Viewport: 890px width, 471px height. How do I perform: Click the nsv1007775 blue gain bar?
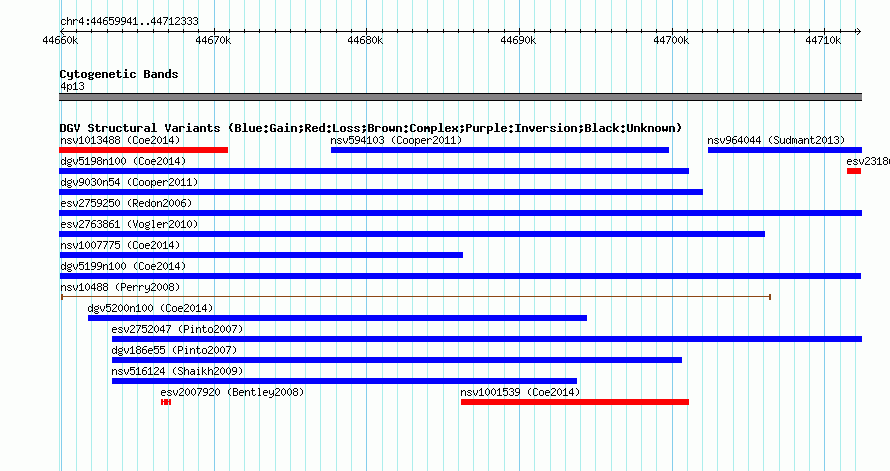261,255
